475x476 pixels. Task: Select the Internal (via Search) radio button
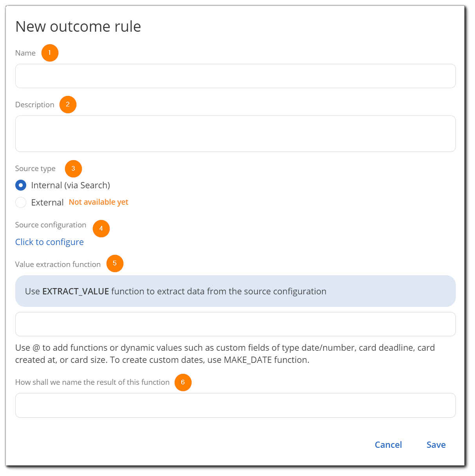21,185
